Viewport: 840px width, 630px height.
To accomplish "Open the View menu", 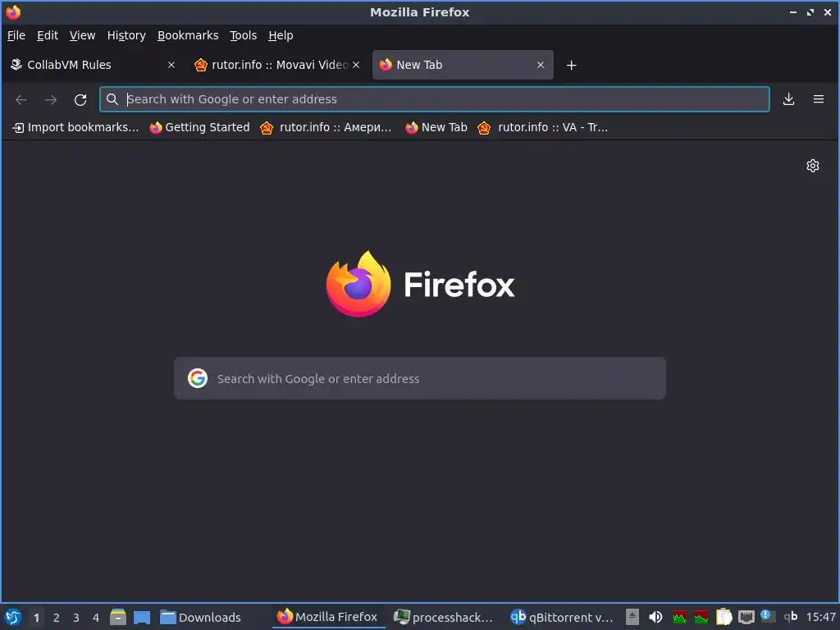I will [x=83, y=35].
